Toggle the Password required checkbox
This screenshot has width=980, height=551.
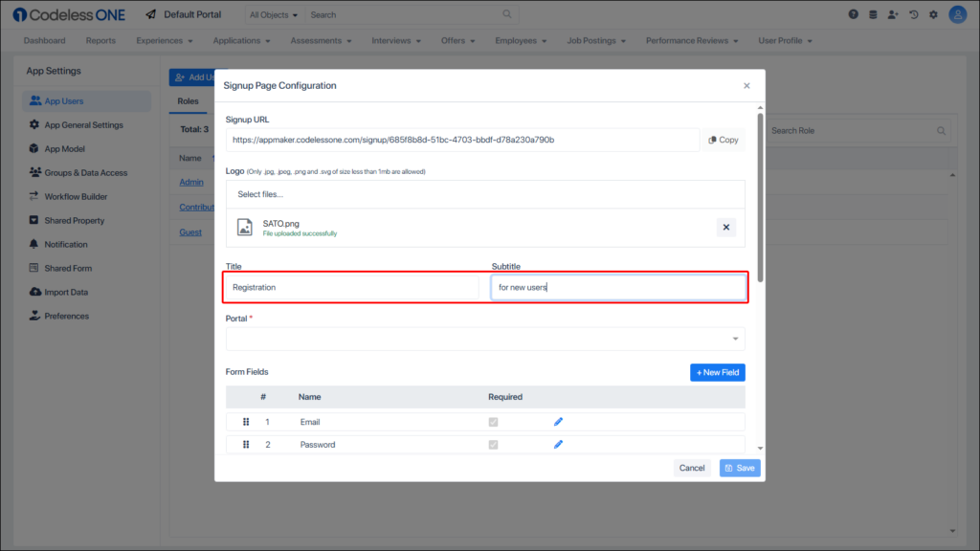[493, 444]
